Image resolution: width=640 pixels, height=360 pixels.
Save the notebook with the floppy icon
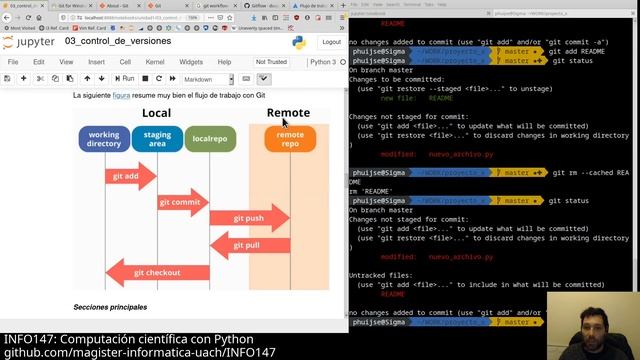[x=7, y=79]
